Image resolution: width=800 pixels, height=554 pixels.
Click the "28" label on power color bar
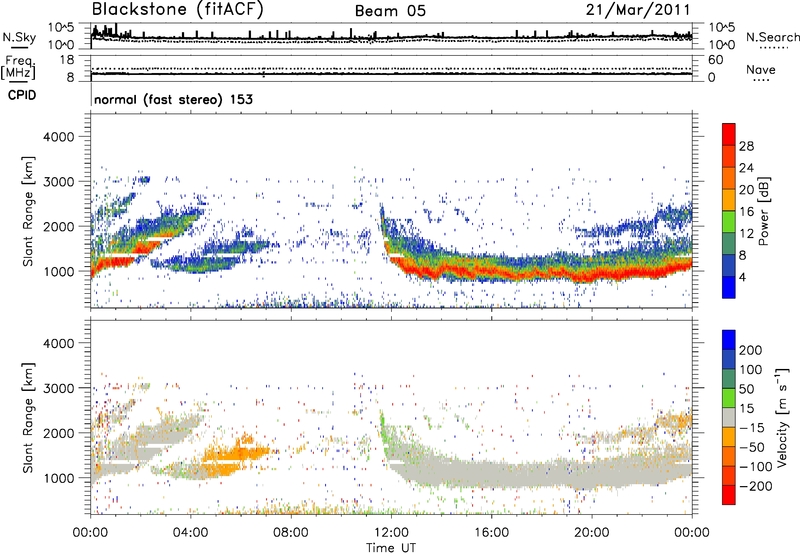[746, 146]
